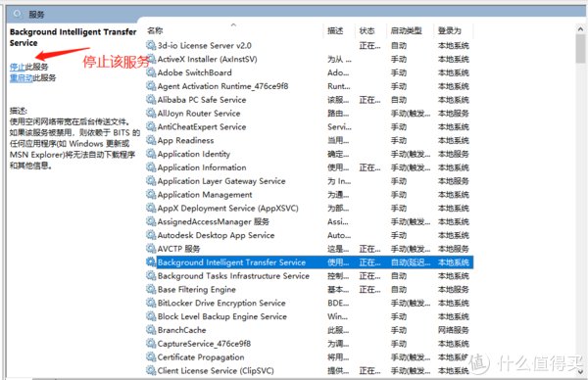The height and width of the screenshot is (380, 588).
Task: Click the Agent Activation Runtime_476ce9f8 icon
Action: coord(151,86)
